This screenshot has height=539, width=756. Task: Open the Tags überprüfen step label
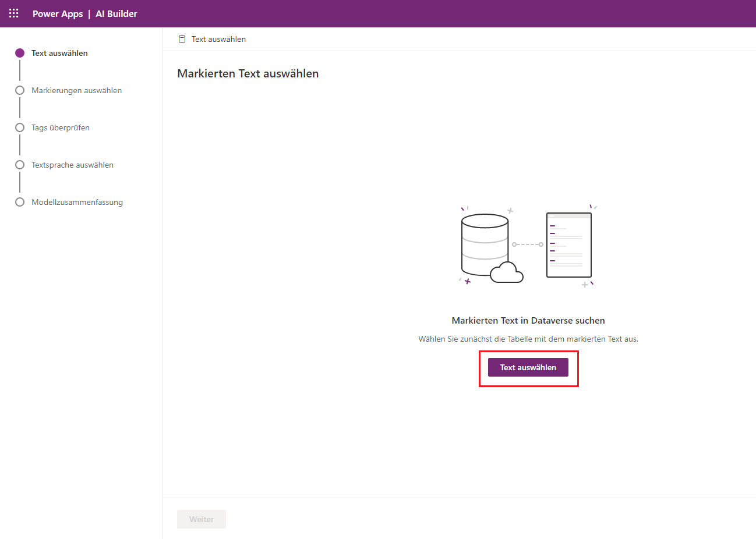[61, 127]
